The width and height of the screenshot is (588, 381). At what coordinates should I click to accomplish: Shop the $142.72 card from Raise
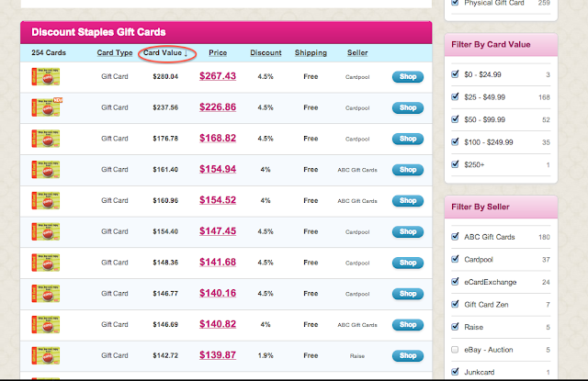(x=408, y=356)
